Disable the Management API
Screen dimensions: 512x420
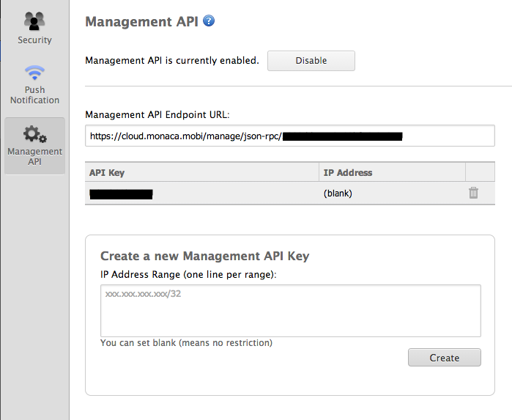[311, 61]
